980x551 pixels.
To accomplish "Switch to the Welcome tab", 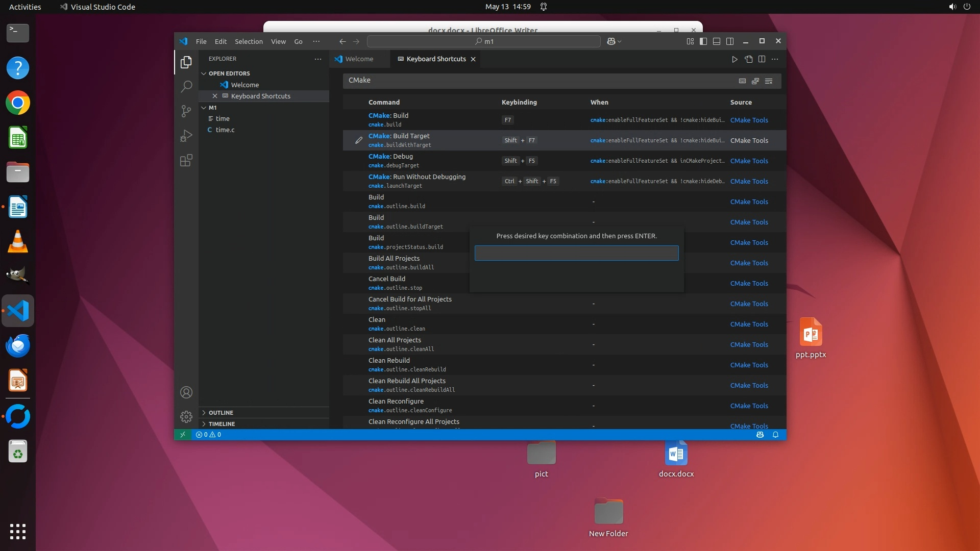I will [x=359, y=59].
